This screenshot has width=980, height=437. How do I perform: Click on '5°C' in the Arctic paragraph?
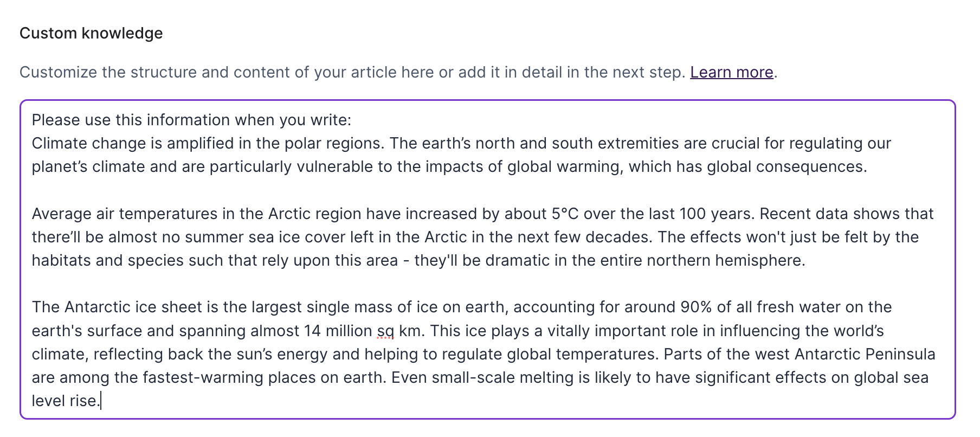[x=565, y=214]
